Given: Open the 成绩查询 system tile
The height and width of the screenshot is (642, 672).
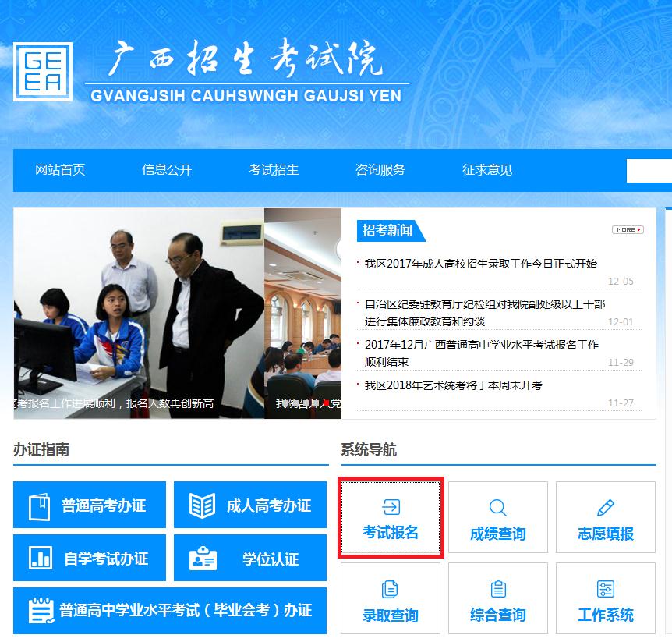Looking at the screenshot, I should [498, 517].
